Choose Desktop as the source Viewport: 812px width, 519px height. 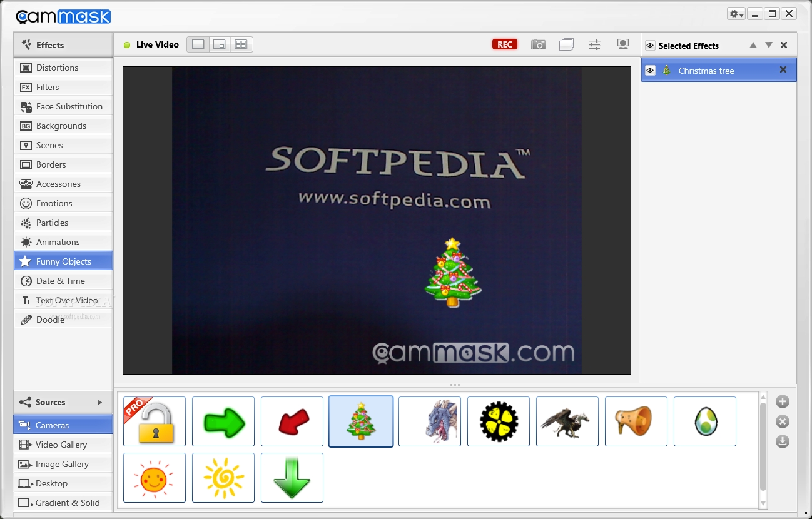[63, 483]
